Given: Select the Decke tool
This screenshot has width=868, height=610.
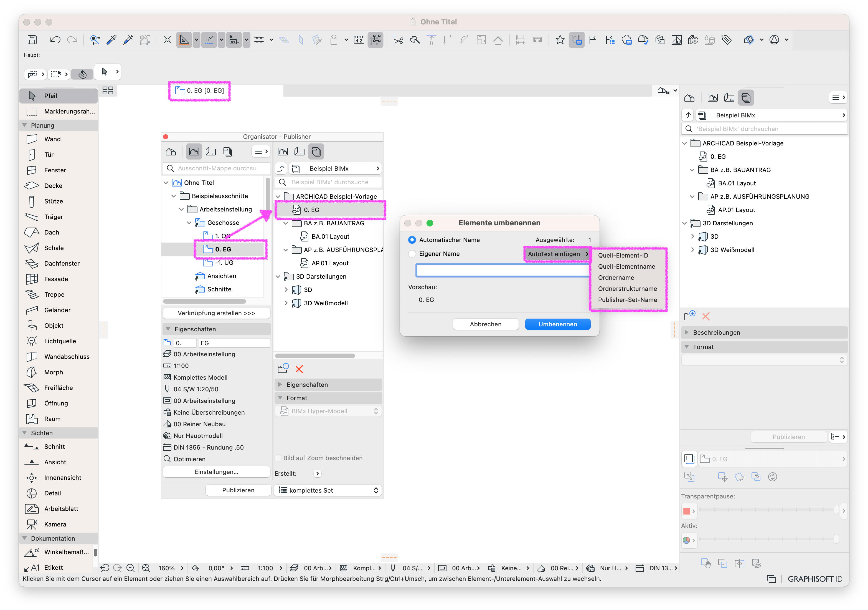Looking at the screenshot, I should (x=59, y=185).
